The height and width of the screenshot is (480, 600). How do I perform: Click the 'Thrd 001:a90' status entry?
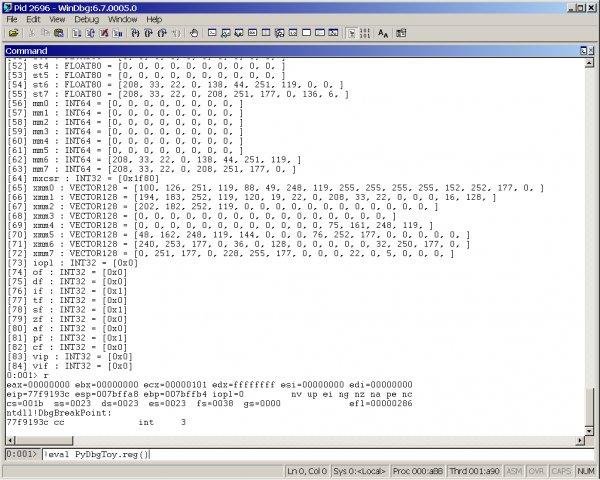pos(474,471)
